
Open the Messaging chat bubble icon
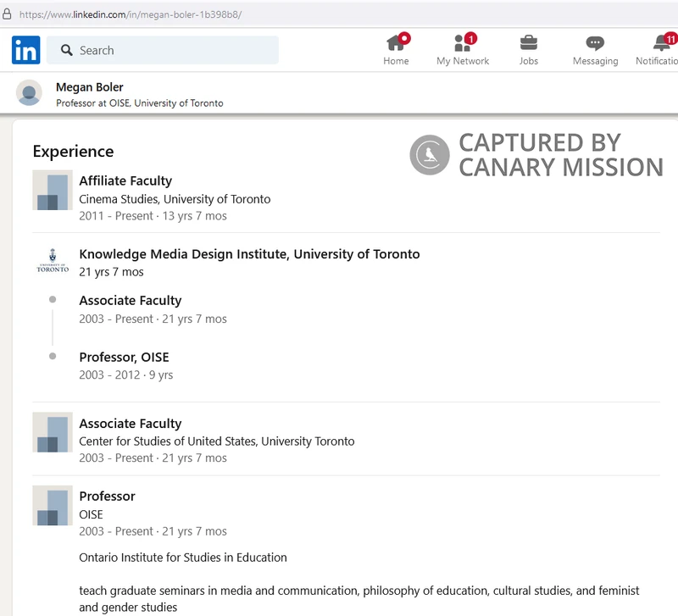pos(595,43)
